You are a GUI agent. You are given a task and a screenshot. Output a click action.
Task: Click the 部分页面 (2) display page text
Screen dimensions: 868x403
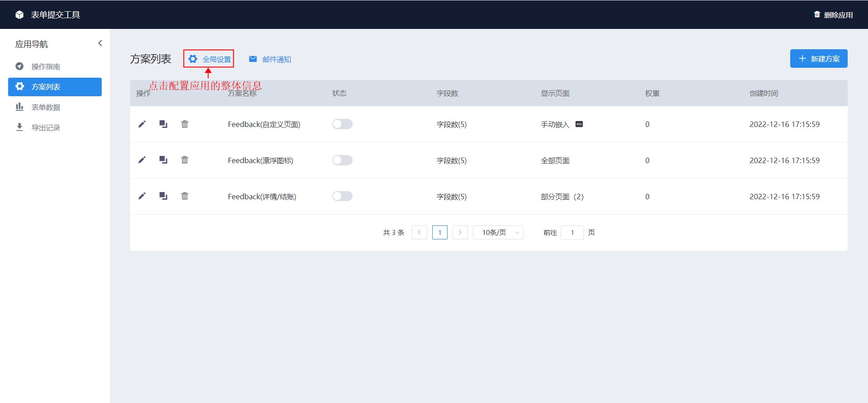[562, 197]
